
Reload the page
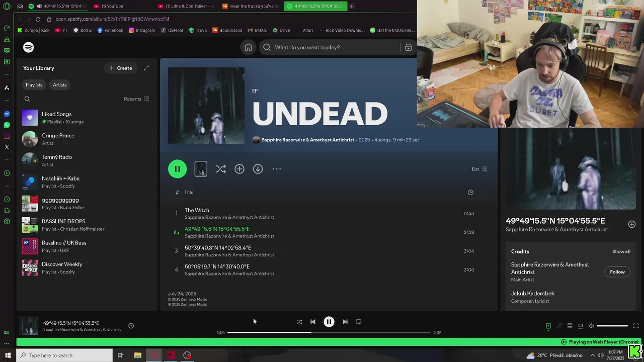[38, 19]
